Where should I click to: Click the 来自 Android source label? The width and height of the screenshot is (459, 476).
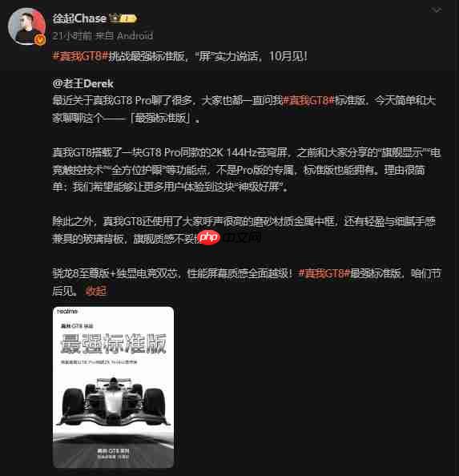(124, 36)
